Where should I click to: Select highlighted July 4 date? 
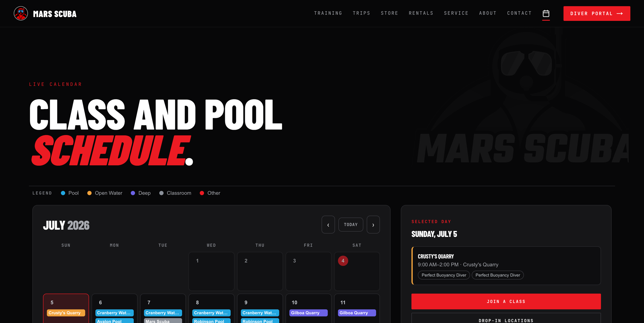coord(343,261)
